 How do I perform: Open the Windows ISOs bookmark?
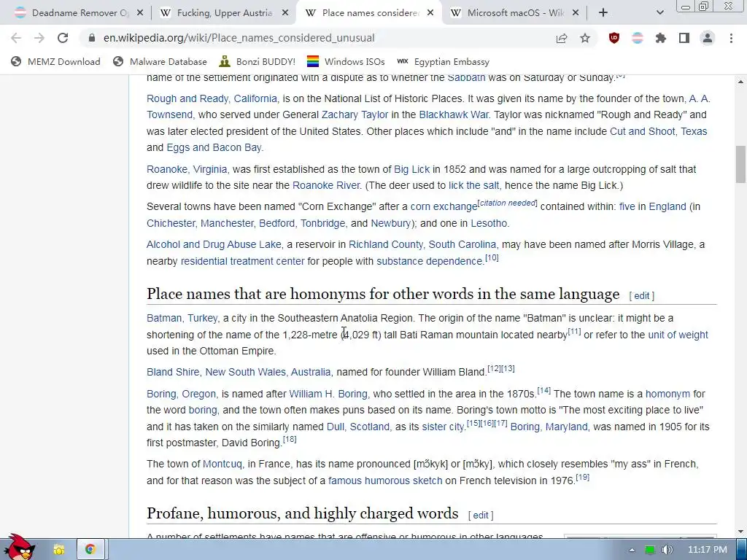click(346, 61)
